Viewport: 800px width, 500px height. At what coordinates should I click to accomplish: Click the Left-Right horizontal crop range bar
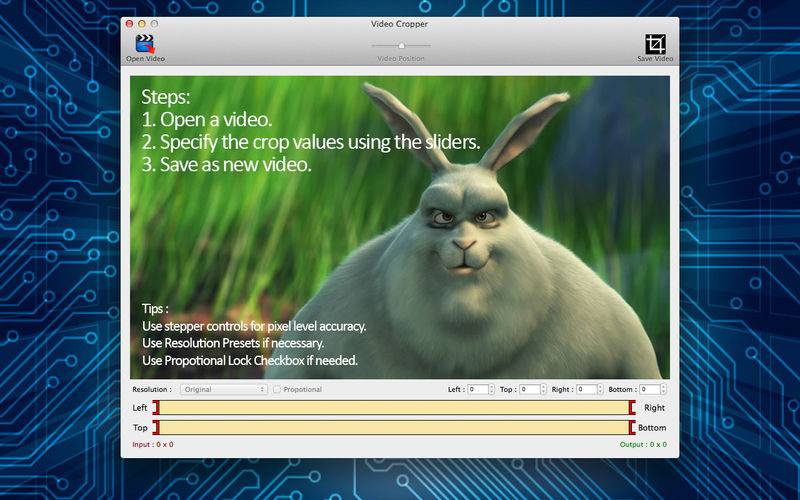click(394, 408)
